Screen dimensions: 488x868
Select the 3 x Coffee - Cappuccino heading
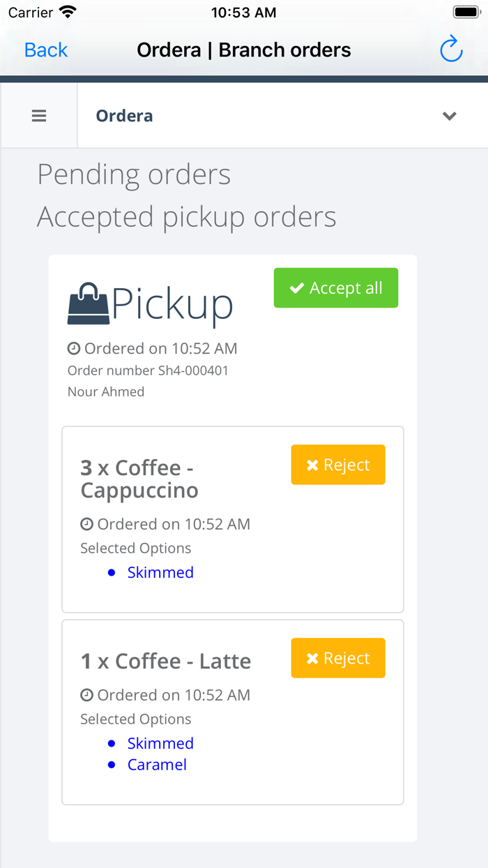point(139,479)
